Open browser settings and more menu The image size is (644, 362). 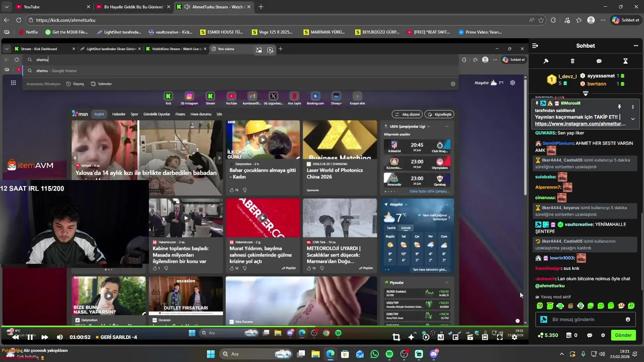(603, 20)
